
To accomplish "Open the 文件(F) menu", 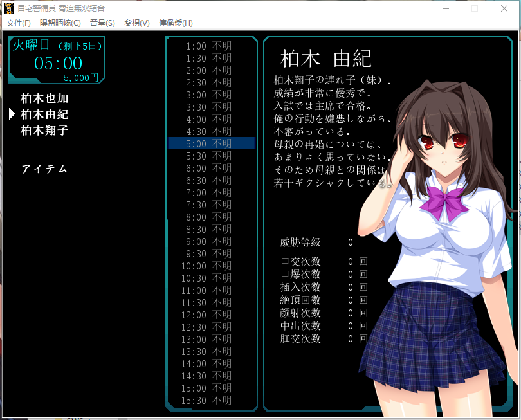I will point(18,23).
